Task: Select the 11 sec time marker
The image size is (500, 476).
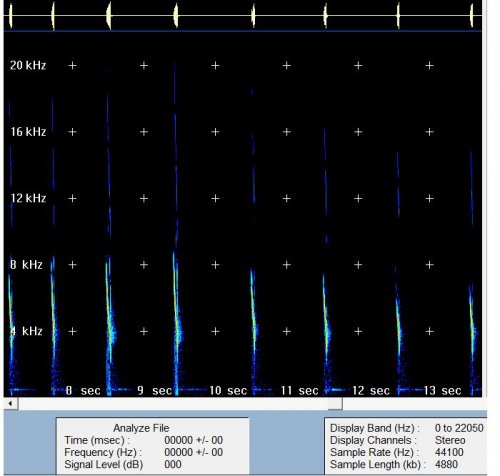Action: (299, 390)
